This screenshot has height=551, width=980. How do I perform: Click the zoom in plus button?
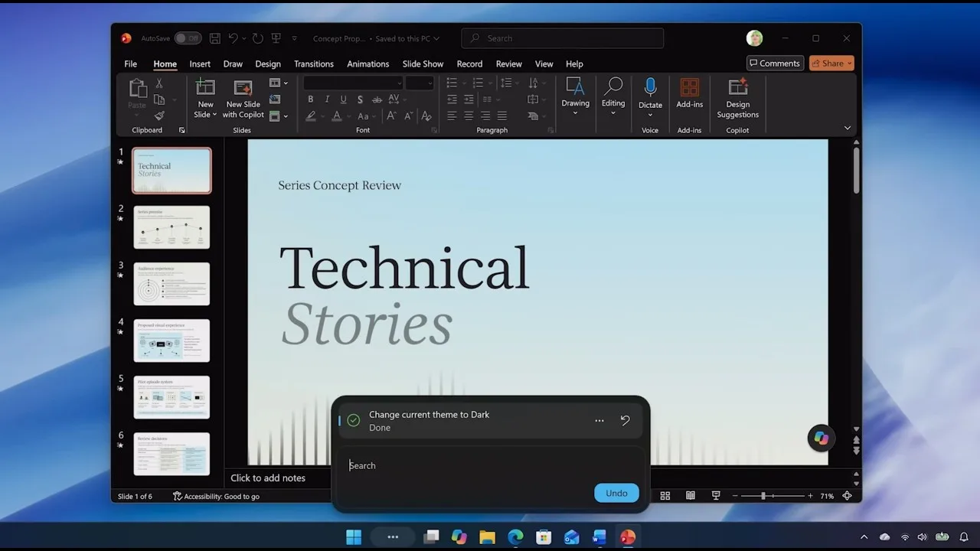(x=810, y=496)
